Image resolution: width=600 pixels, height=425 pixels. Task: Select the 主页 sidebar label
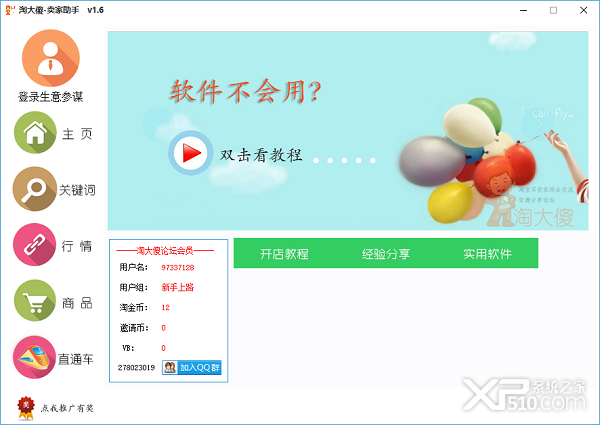[77, 134]
